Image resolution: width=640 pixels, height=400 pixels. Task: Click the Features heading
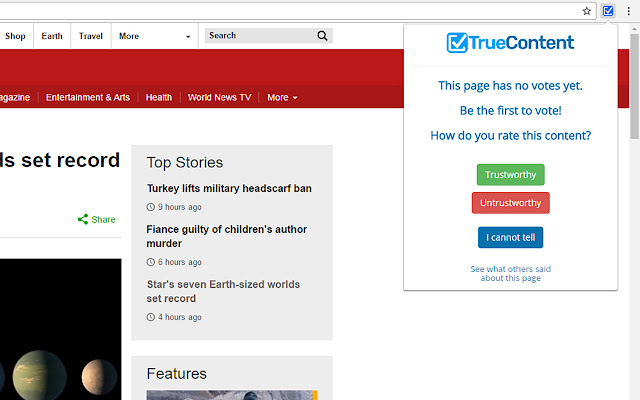(x=177, y=374)
